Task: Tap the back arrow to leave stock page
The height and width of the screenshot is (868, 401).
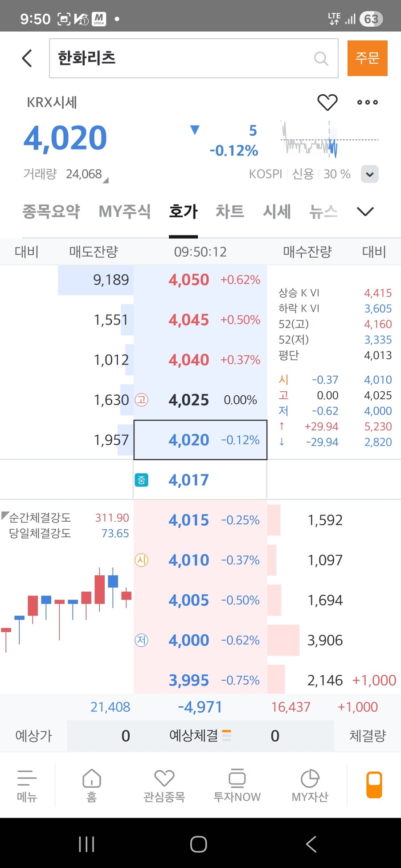Action: pos(26,58)
